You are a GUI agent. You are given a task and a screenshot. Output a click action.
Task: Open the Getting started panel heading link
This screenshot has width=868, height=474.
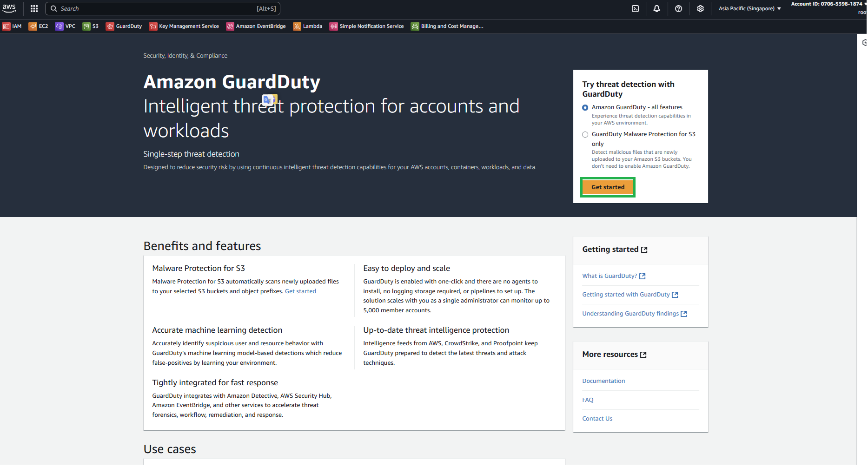pyautogui.click(x=615, y=250)
